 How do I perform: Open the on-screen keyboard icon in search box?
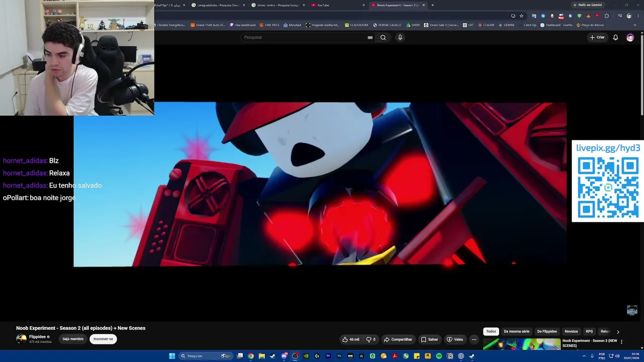(370, 37)
